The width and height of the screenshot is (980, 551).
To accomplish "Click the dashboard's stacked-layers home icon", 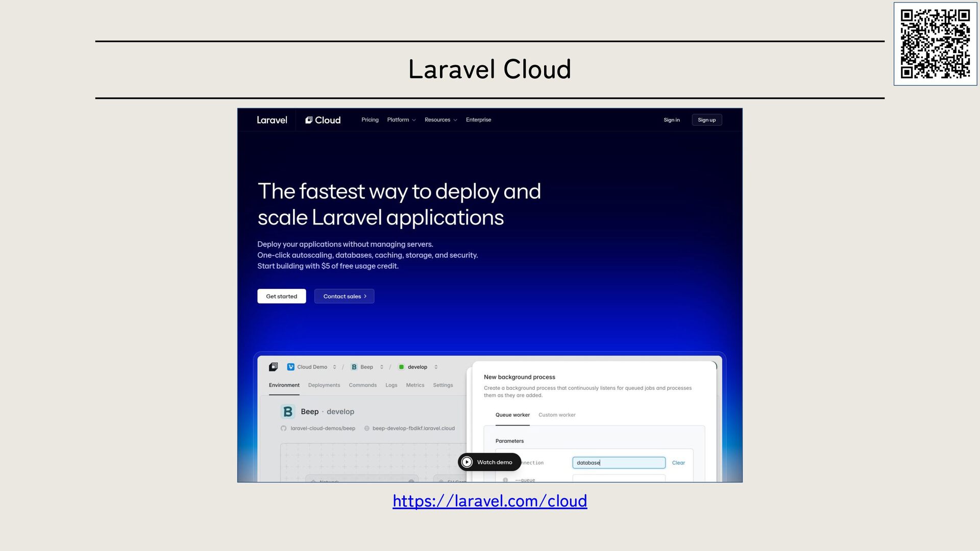I will click(274, 367).
